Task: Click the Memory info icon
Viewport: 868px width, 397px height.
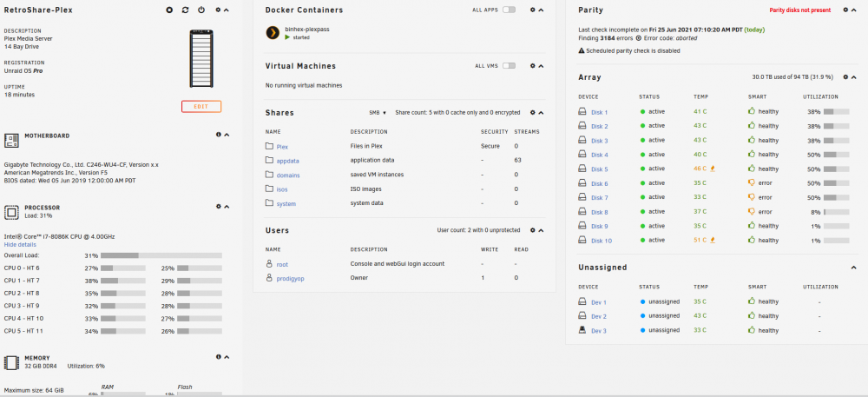Action: tap(219, 357)
